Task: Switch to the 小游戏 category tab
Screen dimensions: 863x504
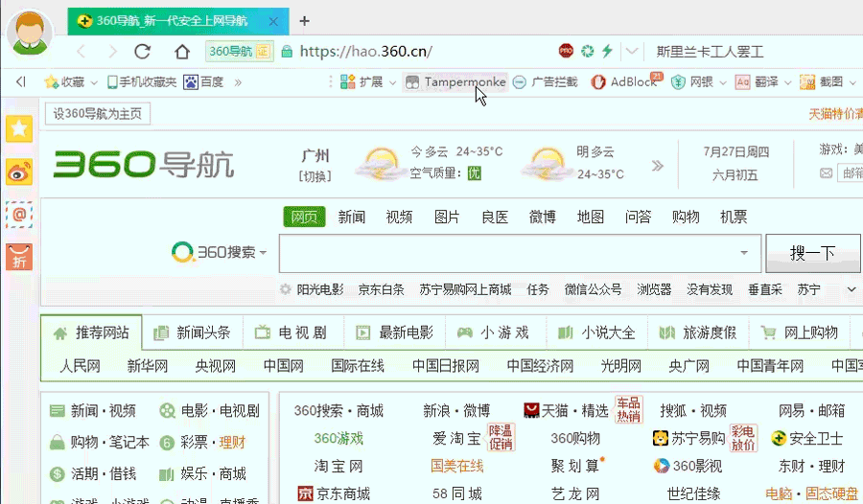Action: 494,332
